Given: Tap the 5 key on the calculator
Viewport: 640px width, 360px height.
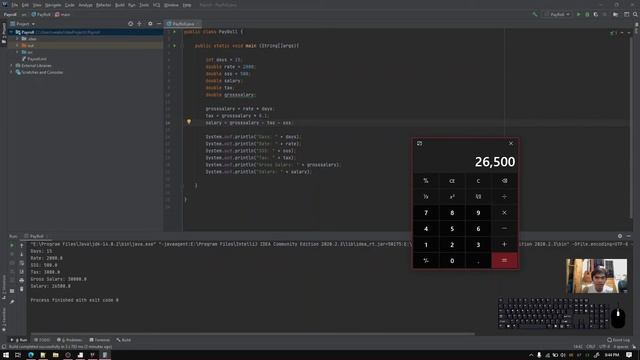Looking at the screenshot, I should [452, 229].
